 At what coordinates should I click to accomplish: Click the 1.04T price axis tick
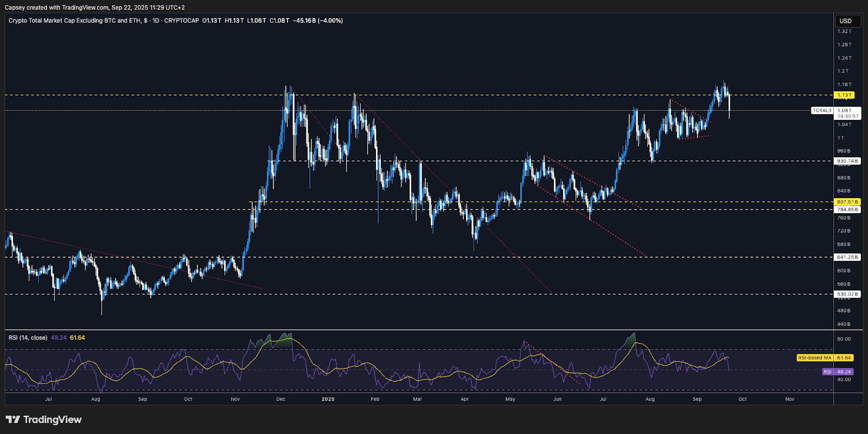pos(844,124)
